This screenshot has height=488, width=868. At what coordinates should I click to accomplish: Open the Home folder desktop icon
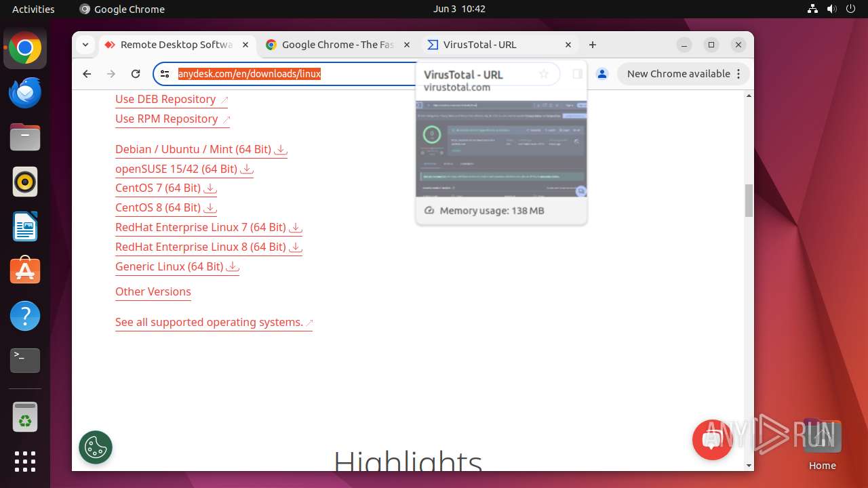tap(822, 445)
